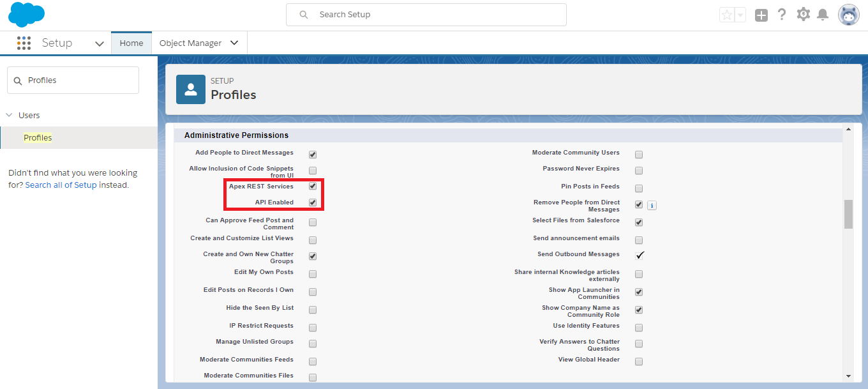Toggle Create and Own New Chatter Groups
Viewport: 868px width, 389px height.
(x=313, y=256)
